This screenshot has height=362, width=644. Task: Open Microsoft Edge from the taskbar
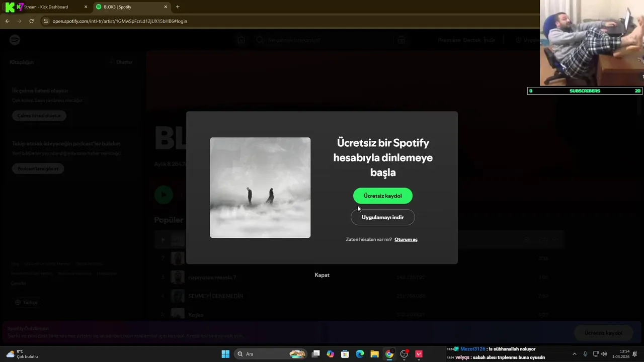point(360,354)
